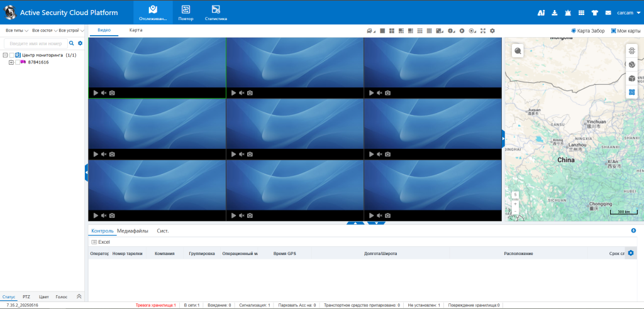Screen dimensions: 644x309
Task: Click the download icon in top bar
Action: [x=555, y=13]
